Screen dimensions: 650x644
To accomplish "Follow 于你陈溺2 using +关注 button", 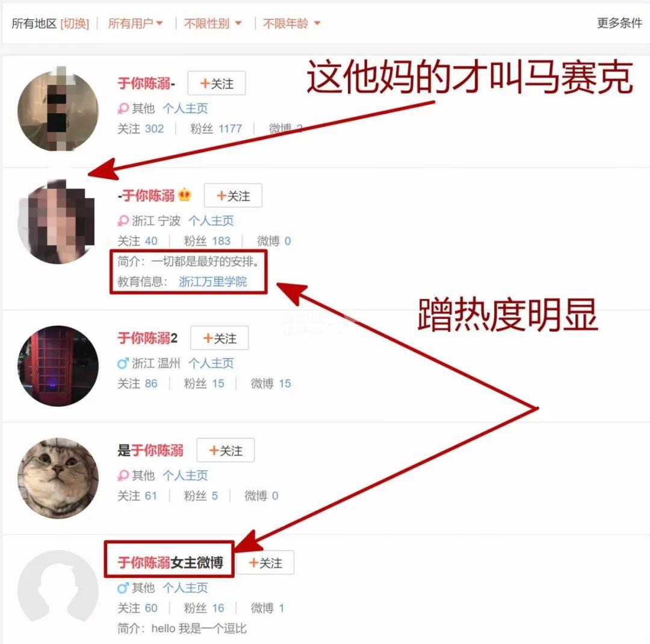I will (x=220, y=338).
